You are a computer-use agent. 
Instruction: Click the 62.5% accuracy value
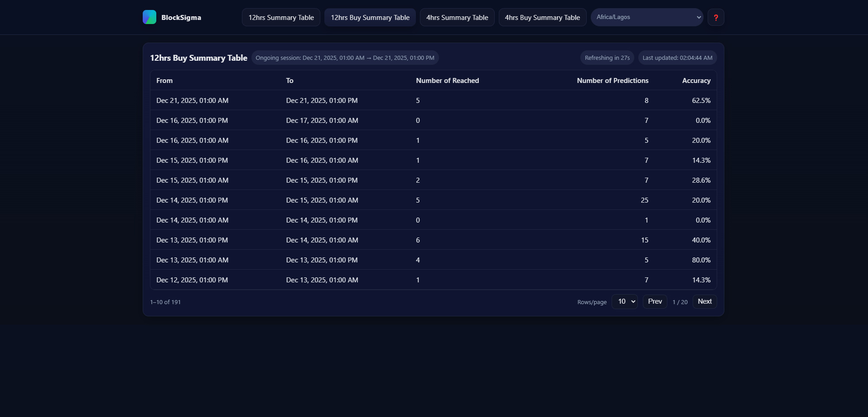pyautogui.click(x=701, y=100)
